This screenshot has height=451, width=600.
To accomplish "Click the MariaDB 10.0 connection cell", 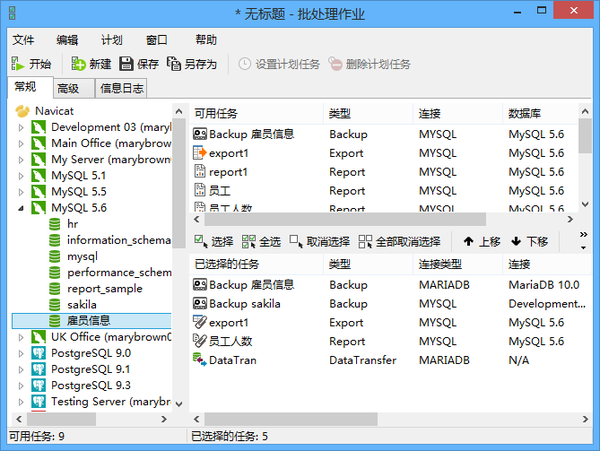I will tap(544, 285).
